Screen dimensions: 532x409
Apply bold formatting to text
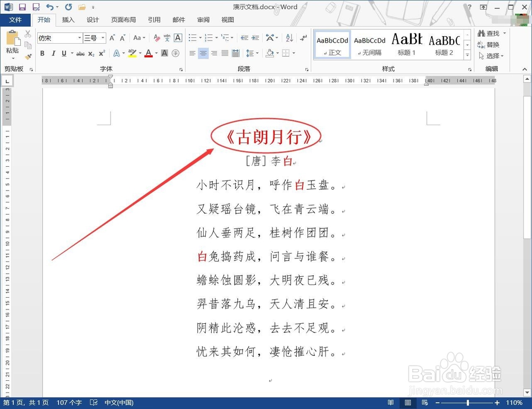tap(43, 53)
